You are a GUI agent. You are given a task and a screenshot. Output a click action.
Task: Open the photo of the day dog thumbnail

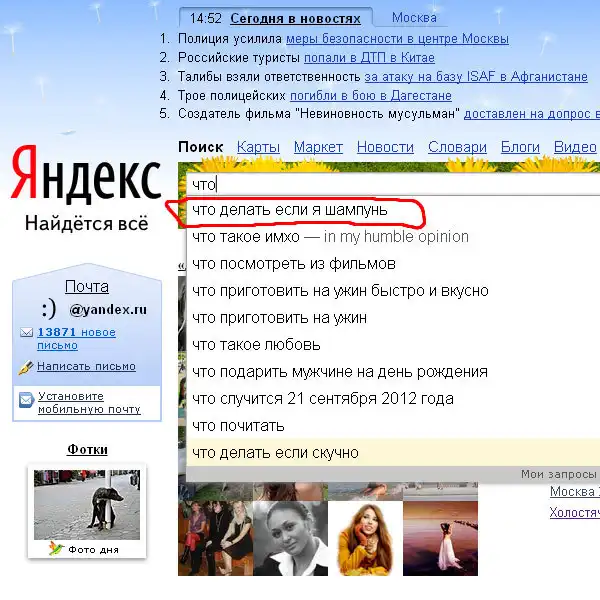coord(88,502)
